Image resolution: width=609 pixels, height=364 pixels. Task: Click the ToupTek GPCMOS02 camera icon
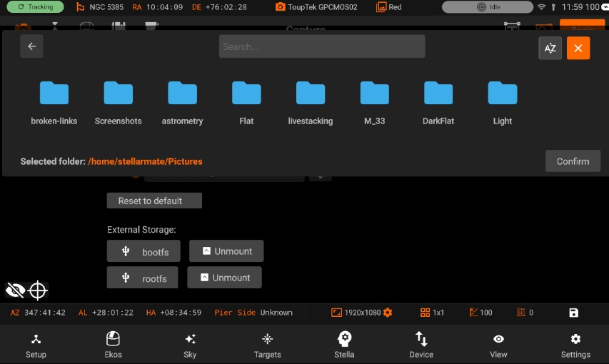pos(280,7)
